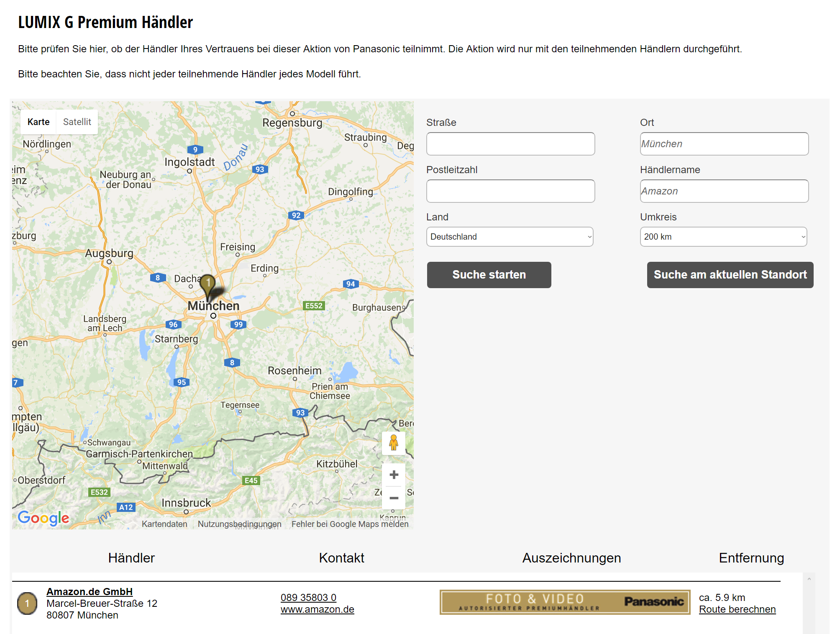Zoom in the map with plus button
The image size is (840, 634).
pos(393,475)
